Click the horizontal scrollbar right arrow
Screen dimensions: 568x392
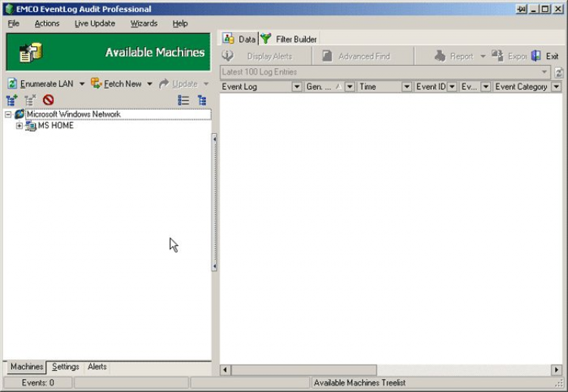pos(557,370)
